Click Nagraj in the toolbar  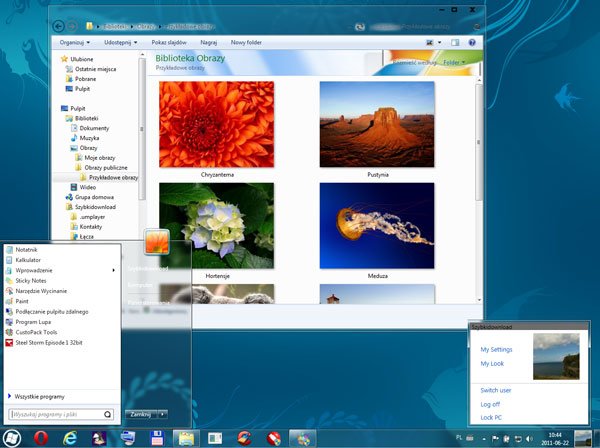click(x=209, y=42)
